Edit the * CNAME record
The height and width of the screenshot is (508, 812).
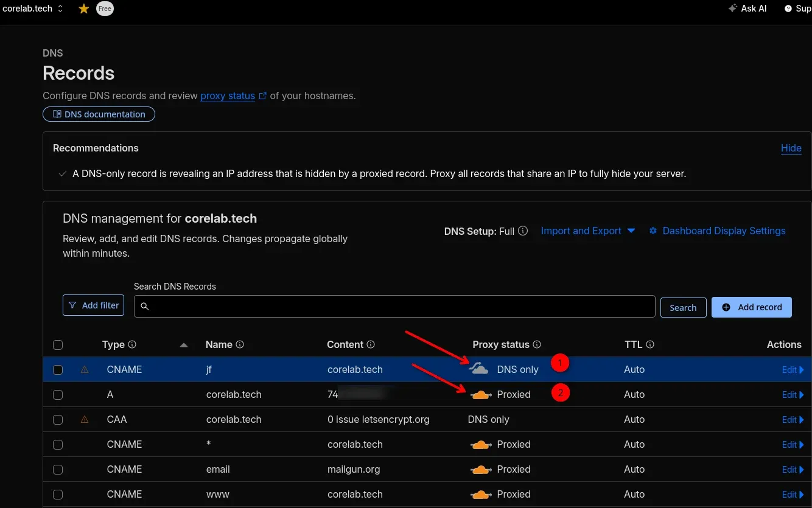793,445
